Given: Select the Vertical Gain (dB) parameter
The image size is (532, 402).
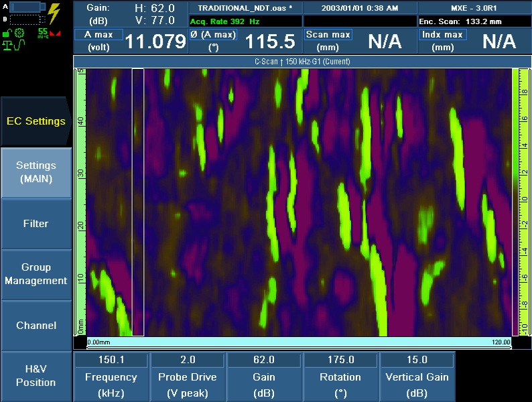Looking at the screenshot, I should [x=417, y=377].
